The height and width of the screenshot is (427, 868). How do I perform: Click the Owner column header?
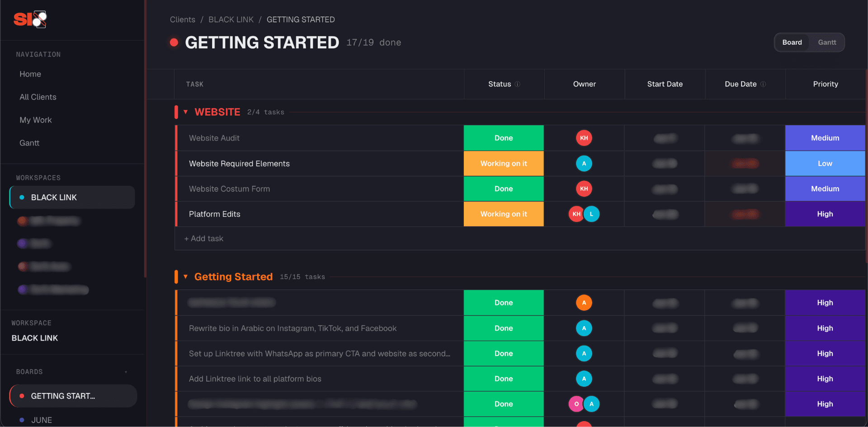(x=585, y=84)
